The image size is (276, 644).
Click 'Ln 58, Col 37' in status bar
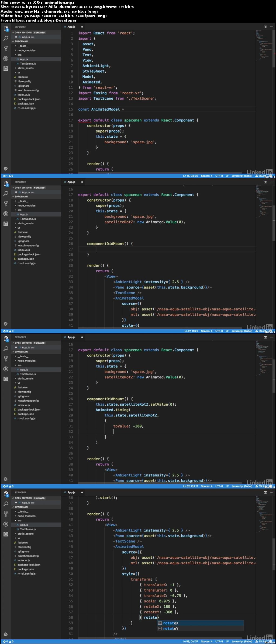point(190,642)
